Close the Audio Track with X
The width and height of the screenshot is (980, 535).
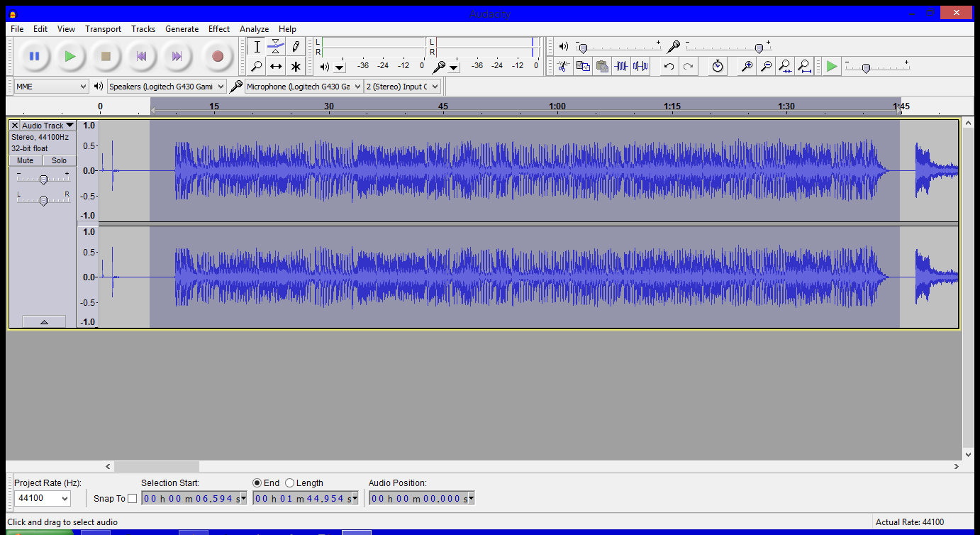14,126
